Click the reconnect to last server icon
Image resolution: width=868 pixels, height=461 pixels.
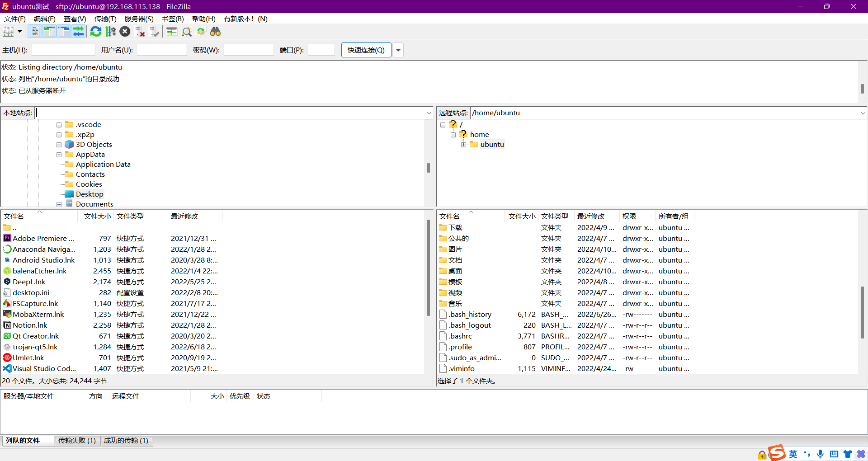[155, 32]
